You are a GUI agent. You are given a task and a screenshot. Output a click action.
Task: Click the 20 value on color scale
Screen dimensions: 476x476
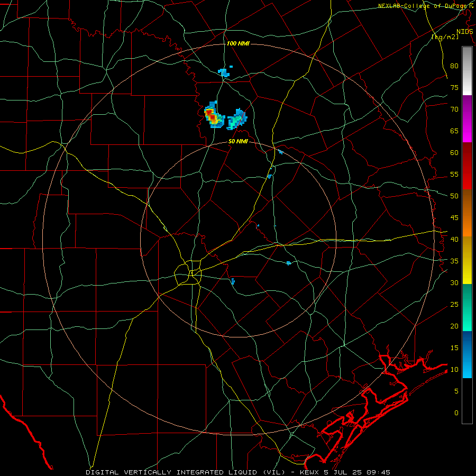pyautogui.click(x=454, y=326)
